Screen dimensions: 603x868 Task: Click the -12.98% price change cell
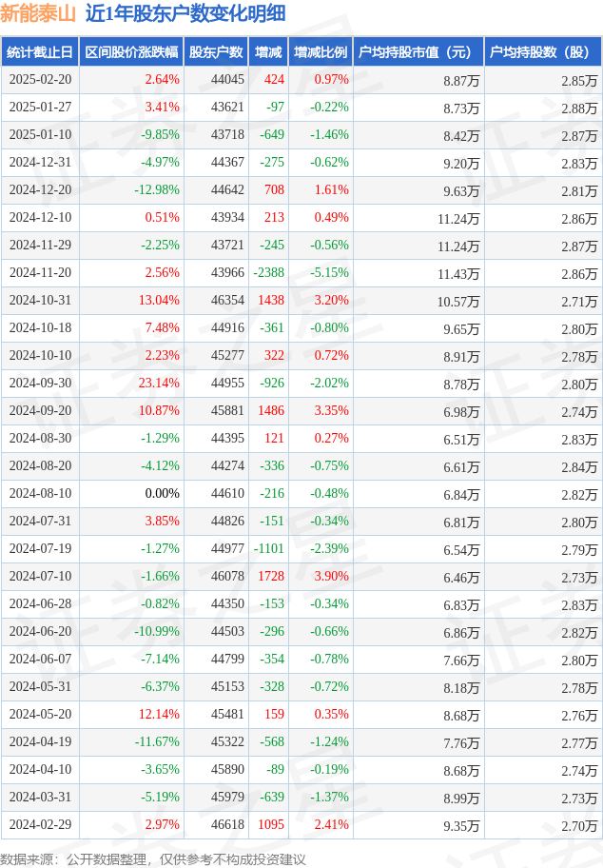coord(157,190)
